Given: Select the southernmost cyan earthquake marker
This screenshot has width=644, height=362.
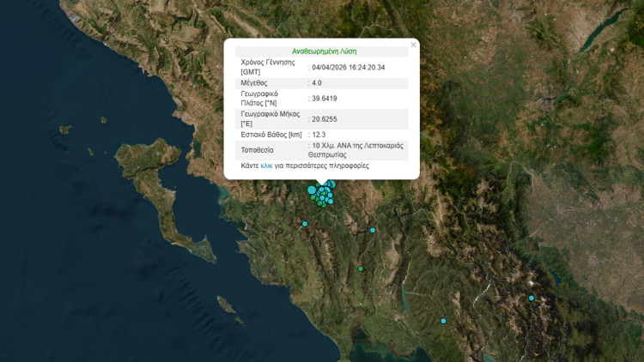Looking at the screenshot, I should point(443,321).
